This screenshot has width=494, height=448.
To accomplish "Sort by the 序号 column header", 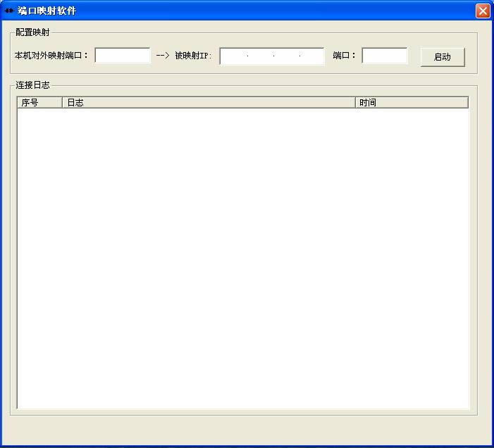I will (39, 103).
